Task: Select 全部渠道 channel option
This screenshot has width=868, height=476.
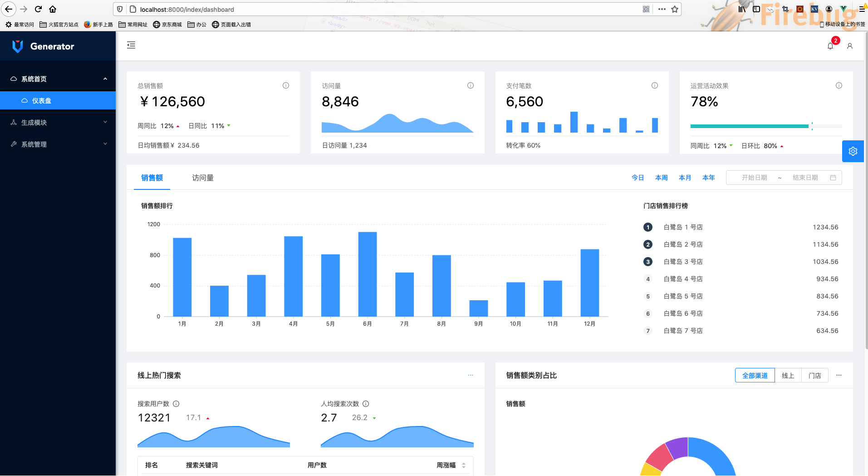Action: click(755, 375)
